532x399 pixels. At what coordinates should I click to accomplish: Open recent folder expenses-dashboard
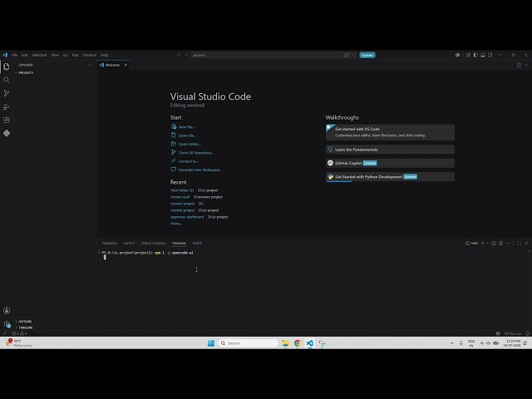[x=187, y=217]
